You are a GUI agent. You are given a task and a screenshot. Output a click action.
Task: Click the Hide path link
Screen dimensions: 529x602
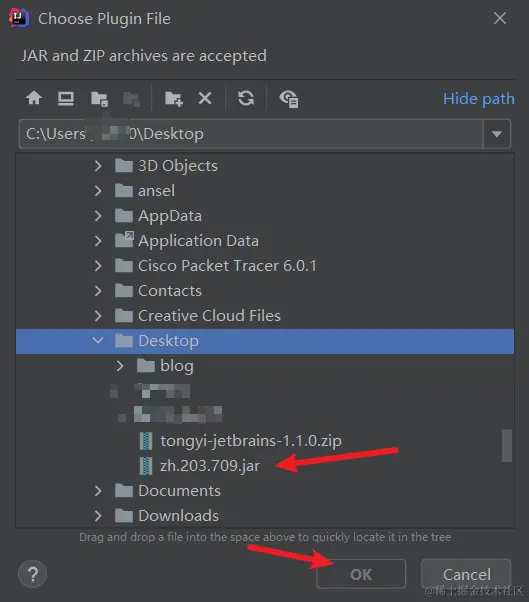click(x=479, y=99)
